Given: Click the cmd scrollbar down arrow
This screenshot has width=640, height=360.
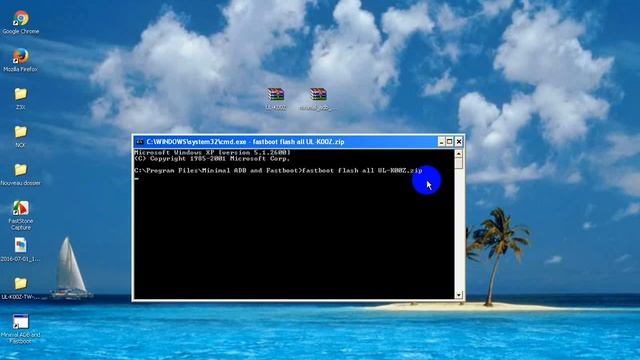Looking at the screenshot, I should [459, 295].
